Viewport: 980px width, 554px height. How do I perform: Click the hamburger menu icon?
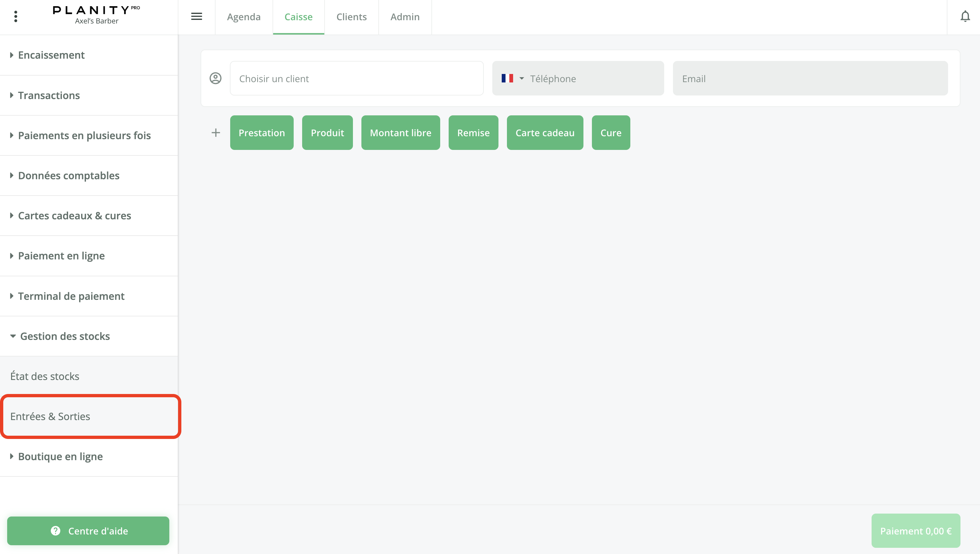click(x=196, y=16)
